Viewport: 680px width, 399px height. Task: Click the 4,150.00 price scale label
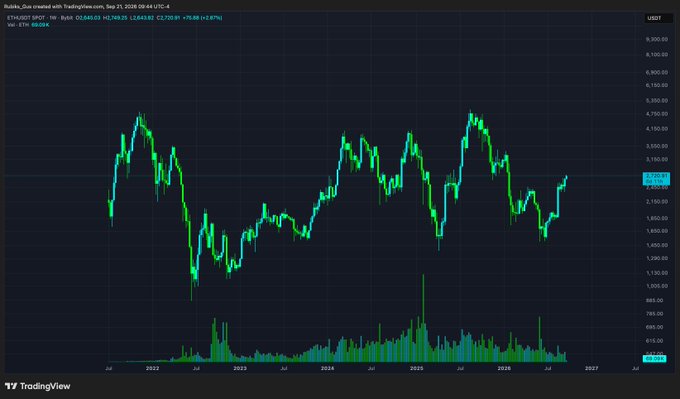[x=657, y=129]
